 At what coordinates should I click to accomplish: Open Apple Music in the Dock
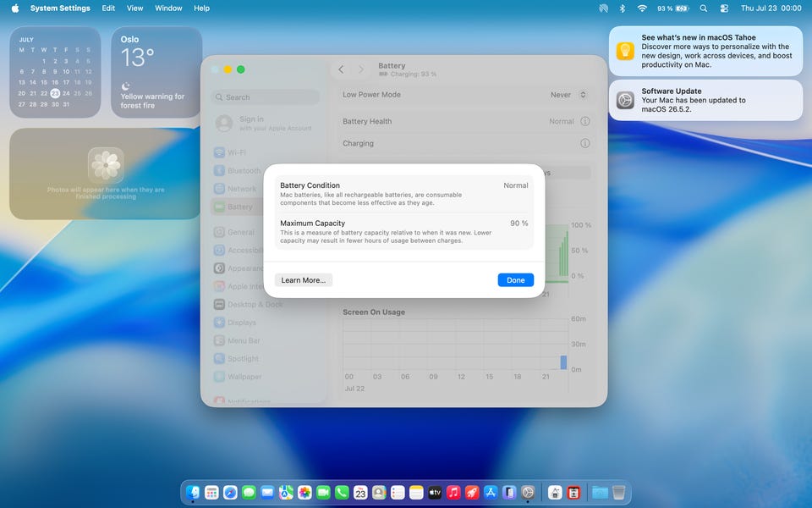click(453, 492)
